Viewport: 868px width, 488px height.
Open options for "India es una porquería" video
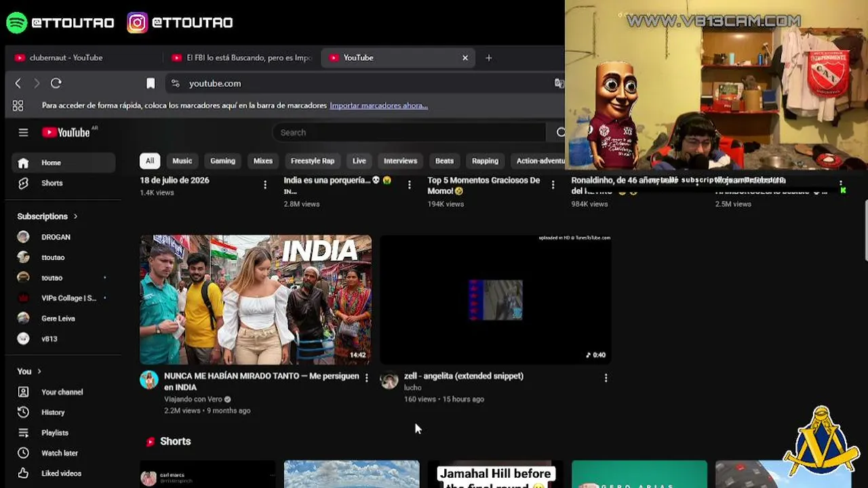409,184
